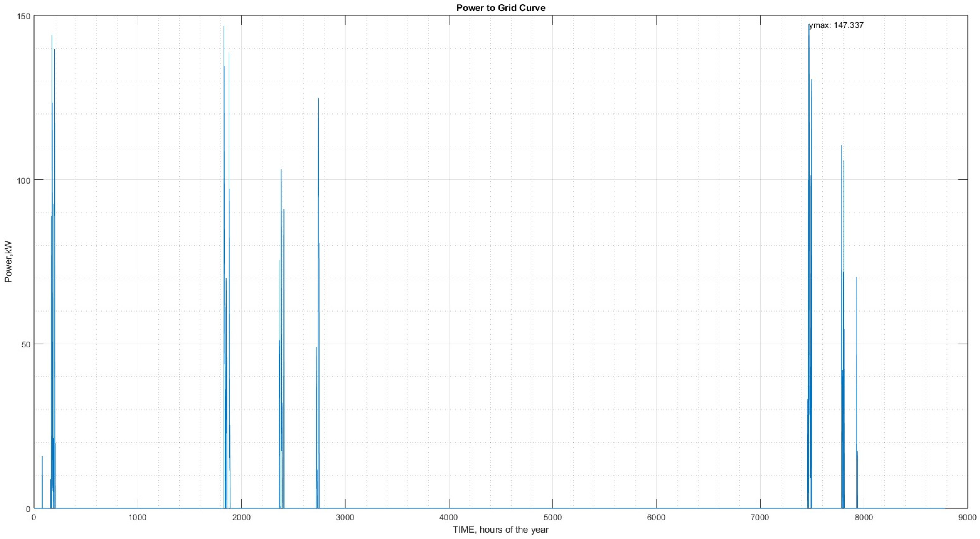
Task: Click the 8000 tick label on x-axis
Action: click(864, 517)
